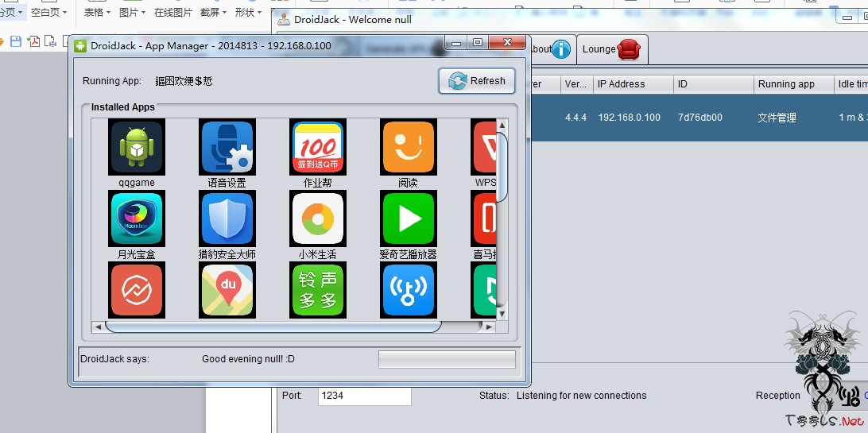Click the Running App name text
868x433 pixels.
tap(184, 81)
